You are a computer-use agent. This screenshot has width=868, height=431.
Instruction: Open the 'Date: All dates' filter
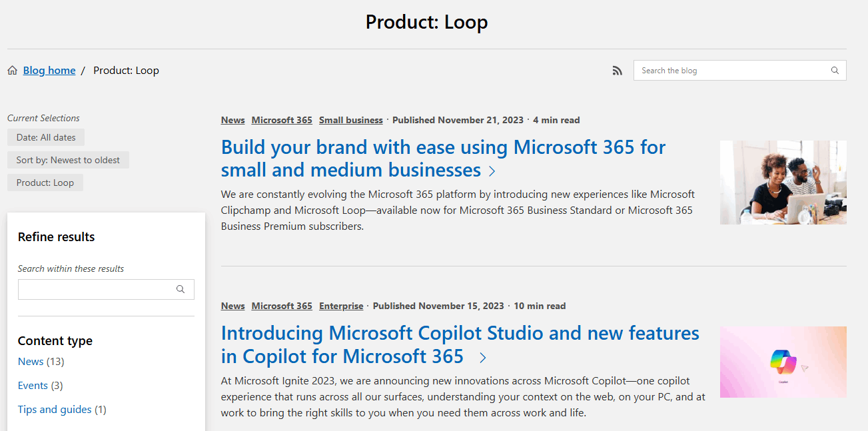(x=45, y=137)
